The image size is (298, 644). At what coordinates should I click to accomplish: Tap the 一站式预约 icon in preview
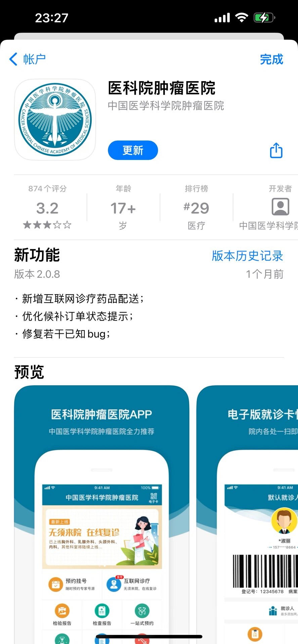pyautogui.click(x=142, y=610)
